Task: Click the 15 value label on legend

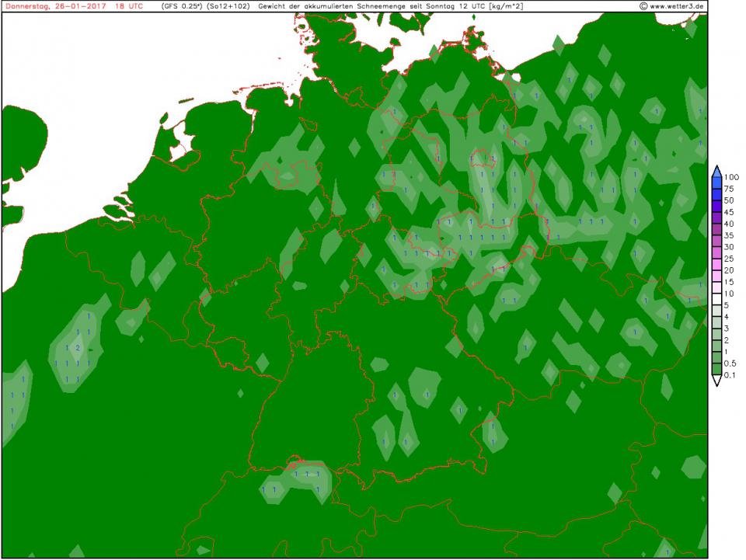Action: (x=728, y=282)
